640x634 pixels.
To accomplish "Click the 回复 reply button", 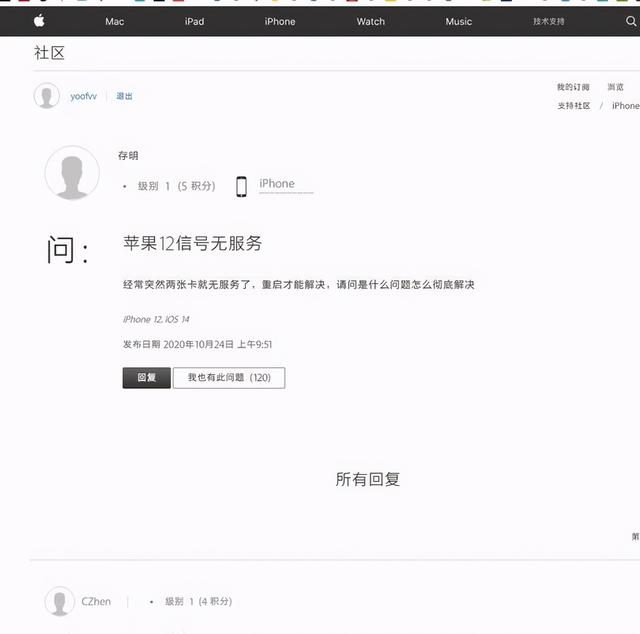I will [x=147, y=378].
